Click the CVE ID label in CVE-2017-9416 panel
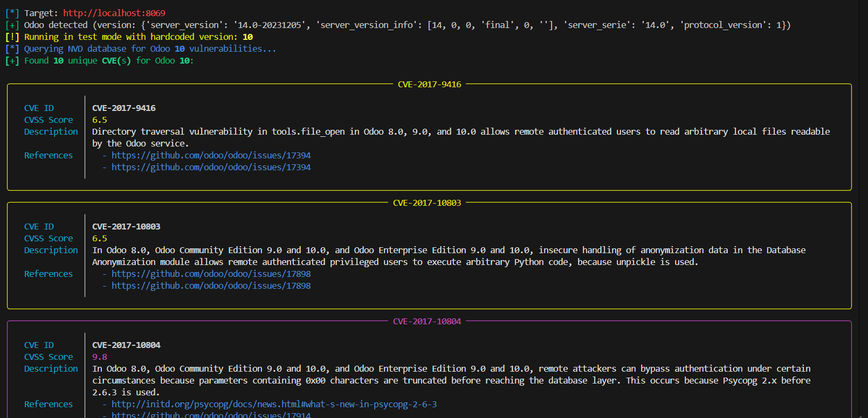This screenshot has width=868, height=418. [39, 108]
